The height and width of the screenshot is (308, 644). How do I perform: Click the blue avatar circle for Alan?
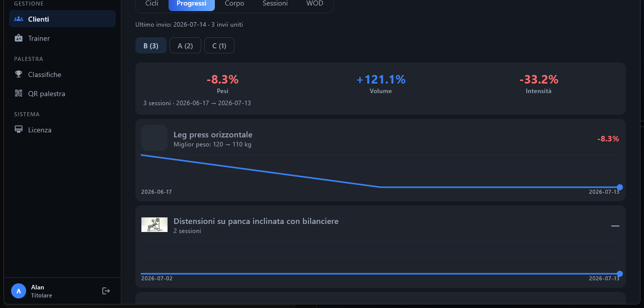(x=19, y=291)
